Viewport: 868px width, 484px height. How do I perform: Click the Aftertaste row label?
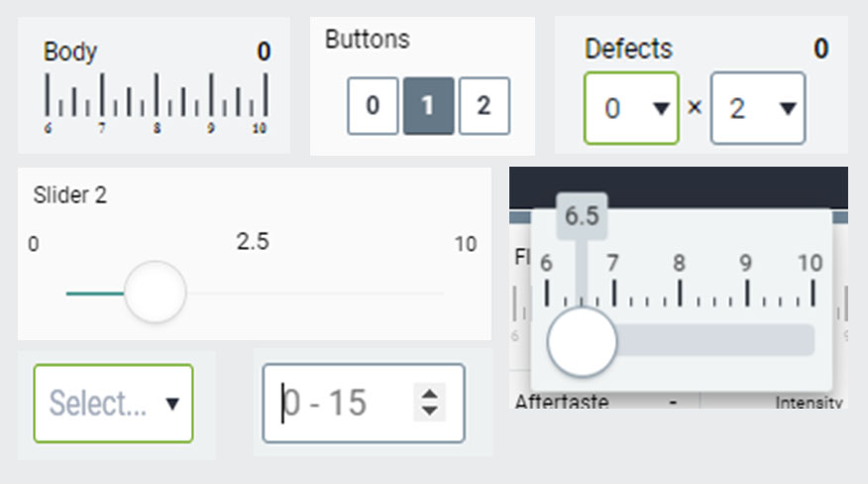tap(562, 402)
